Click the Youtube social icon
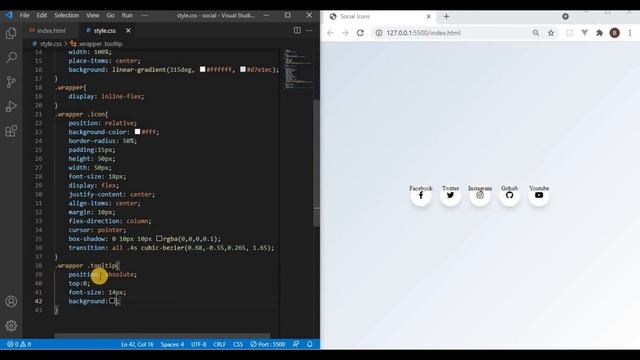This screenshot has height=360, width=640. (x=539, y=195)
